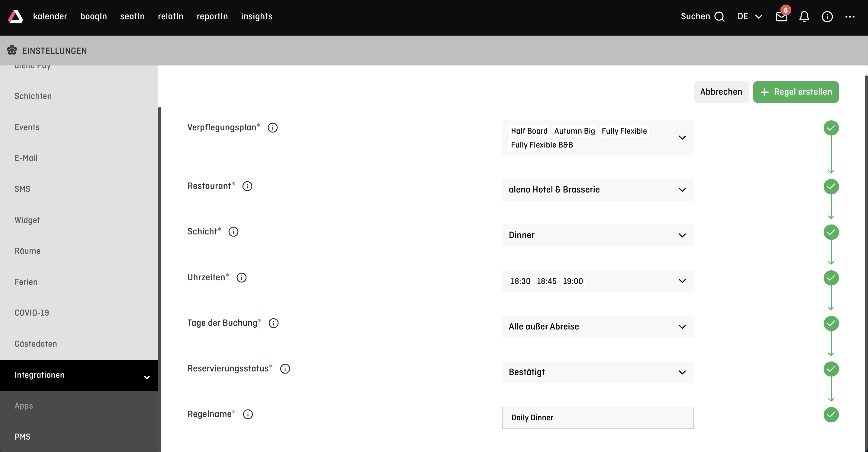
Task: Click green checkmark beside Reservierungsstatus
Action: point(831,369)
